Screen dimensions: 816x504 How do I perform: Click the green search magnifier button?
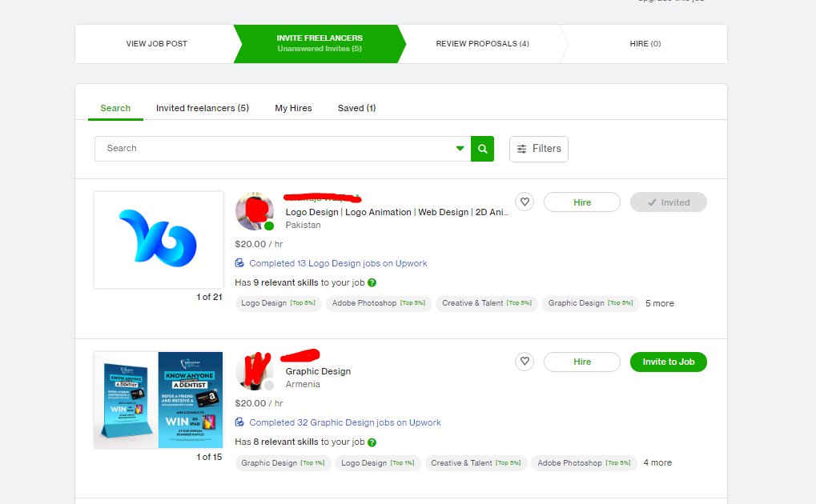pos(482,149)
